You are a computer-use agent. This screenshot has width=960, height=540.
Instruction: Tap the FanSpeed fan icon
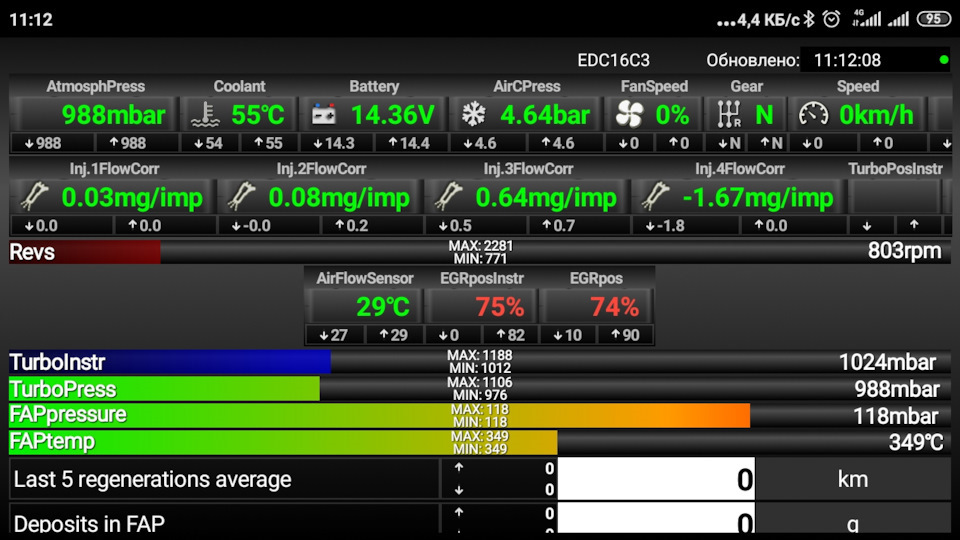(629, 114)
